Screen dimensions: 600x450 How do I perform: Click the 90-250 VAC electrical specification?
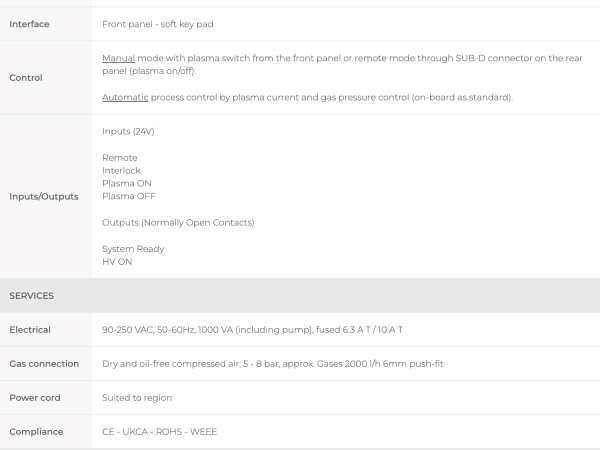click(252, 330)
